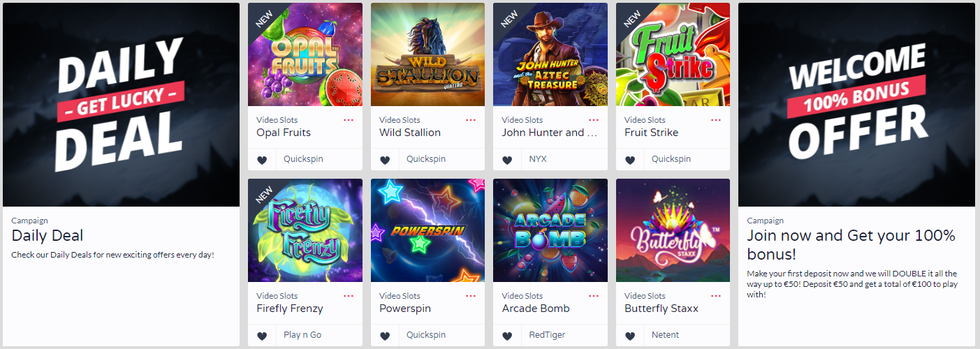Click the heart icon under Firefly Frenzy
This screenshot has height=349, width=980.
tap(262, 336)
